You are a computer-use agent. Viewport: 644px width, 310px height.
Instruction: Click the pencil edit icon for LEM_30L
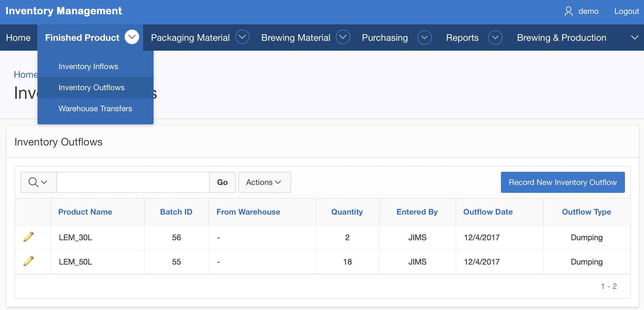[29, 237]
